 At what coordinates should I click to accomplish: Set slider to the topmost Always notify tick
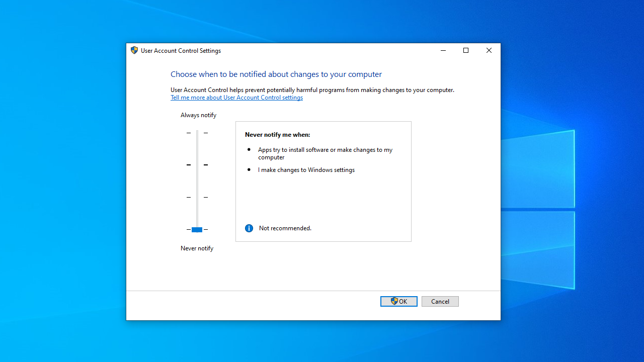coord(197,133)
